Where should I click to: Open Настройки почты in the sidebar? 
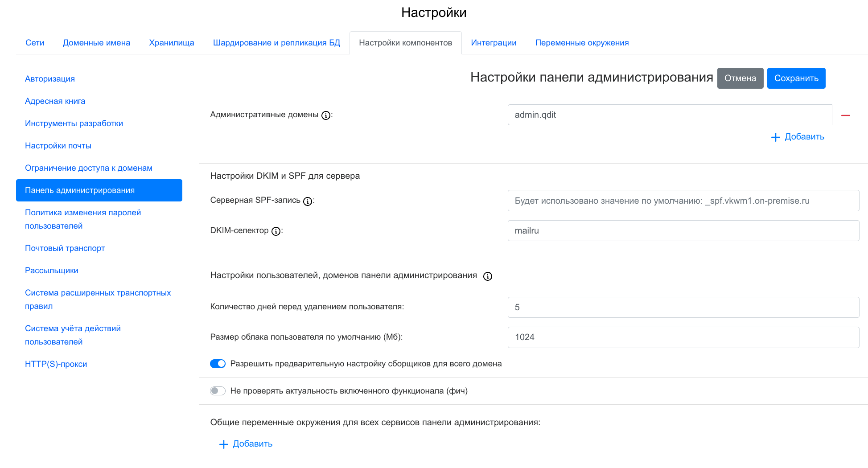click(58, 146)
